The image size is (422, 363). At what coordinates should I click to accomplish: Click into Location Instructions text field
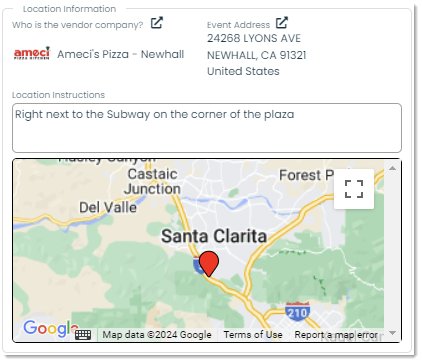[207, 128]
